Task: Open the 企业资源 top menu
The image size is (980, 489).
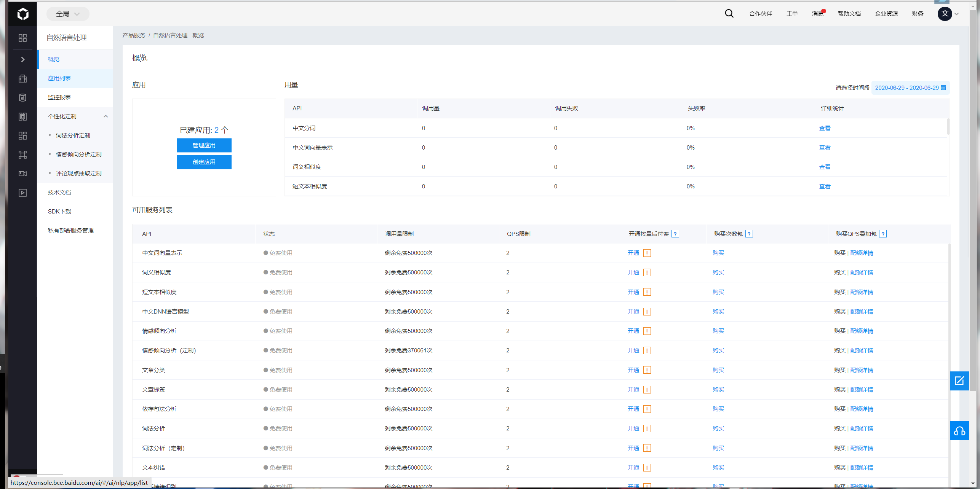Action: 886,14
